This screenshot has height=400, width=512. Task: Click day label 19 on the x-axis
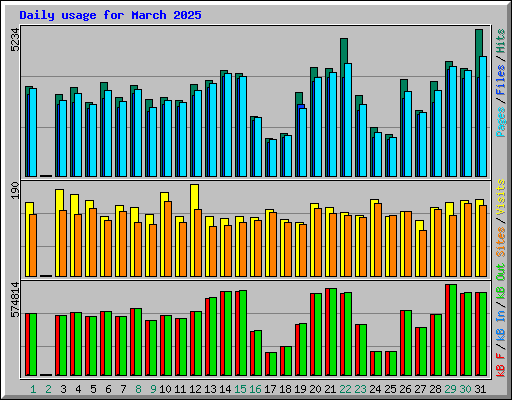pyautogui.click(x=300, y=389)
